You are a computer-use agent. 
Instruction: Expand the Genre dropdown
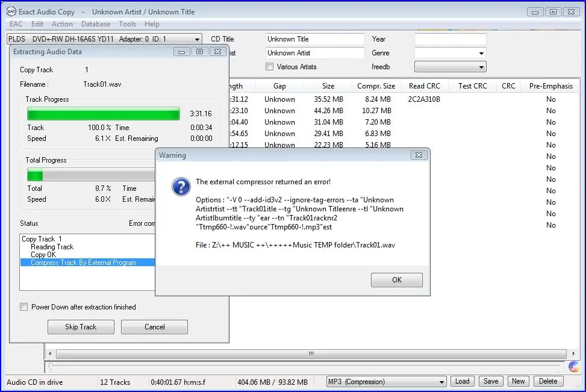(481, 53)
